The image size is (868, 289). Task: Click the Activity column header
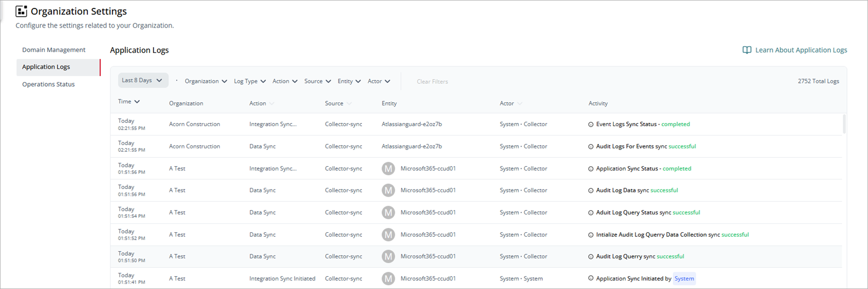click(598, 103)
